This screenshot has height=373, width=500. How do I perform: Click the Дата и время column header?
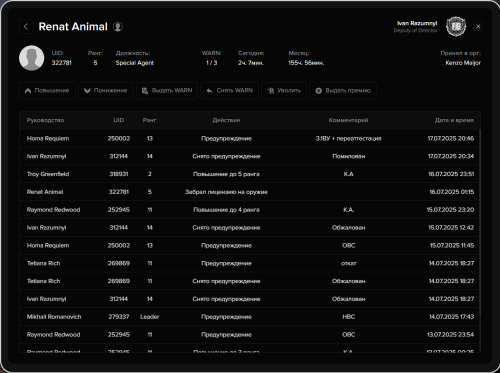click(x=454, y=120)
